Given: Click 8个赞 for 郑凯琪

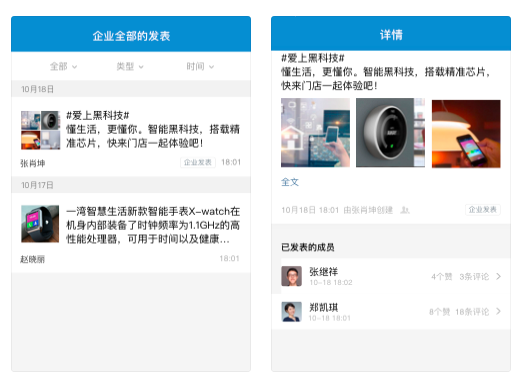Looking at the screenshot, I should point(439,312).
